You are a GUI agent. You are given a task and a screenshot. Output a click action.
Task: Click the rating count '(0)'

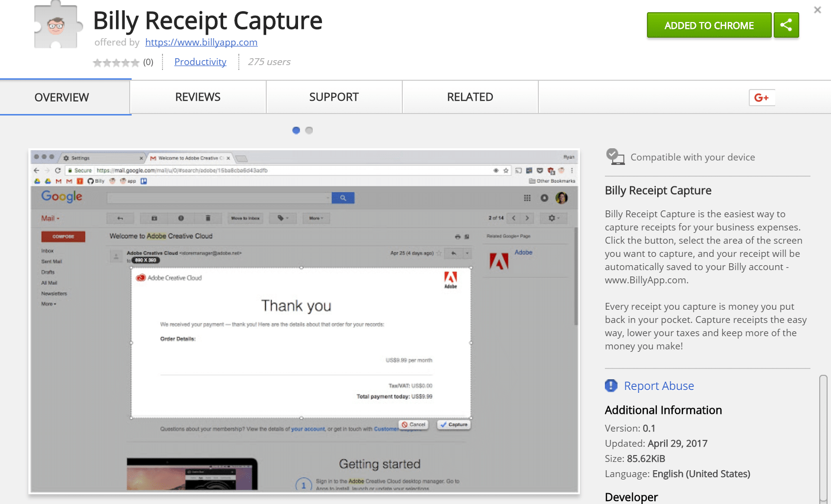pyautogui.click(x=148, y=62)
